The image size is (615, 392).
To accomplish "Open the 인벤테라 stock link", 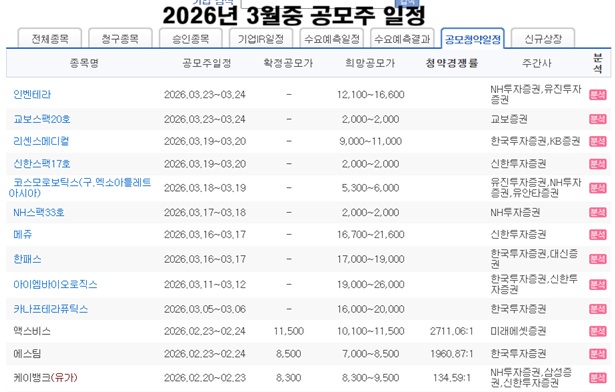I will (x=32, y=95).
